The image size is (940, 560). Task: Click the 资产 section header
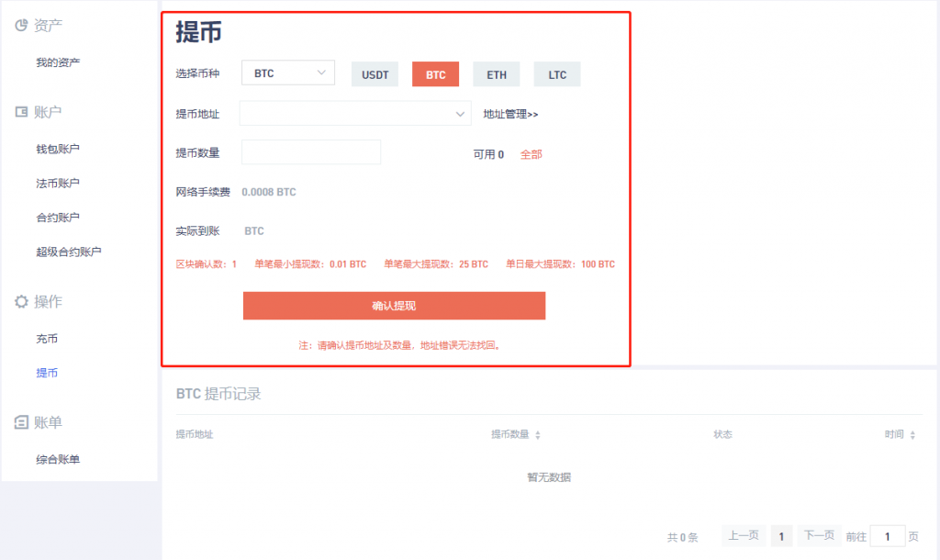pyautogui.click(x=48, y=25)
